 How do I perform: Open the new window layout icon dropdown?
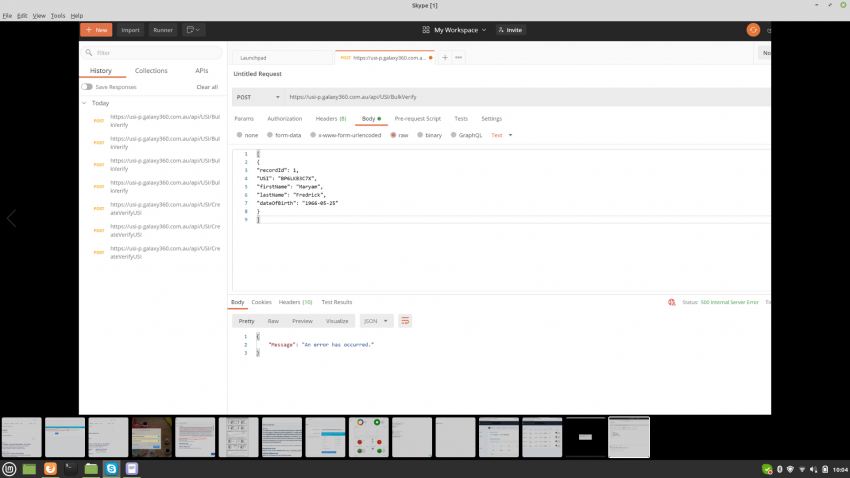(193, 30)
